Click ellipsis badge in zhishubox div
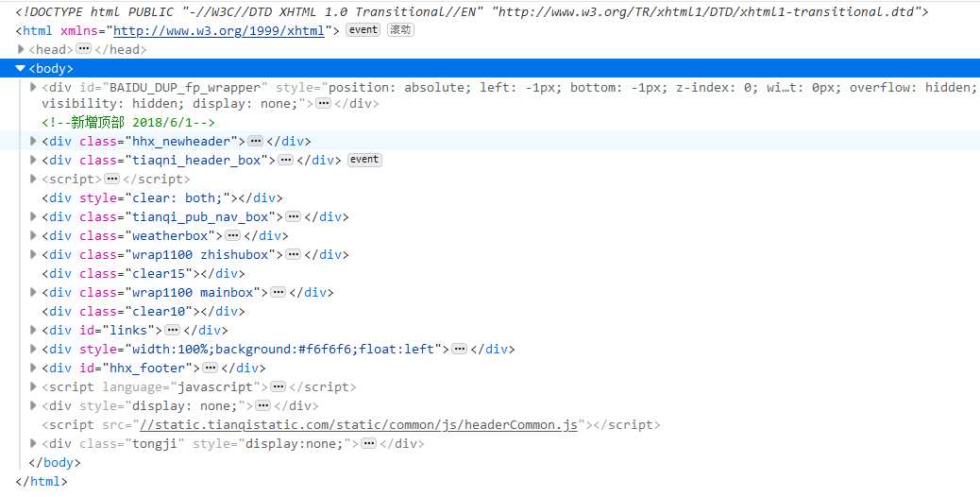 tap(293, 254)
